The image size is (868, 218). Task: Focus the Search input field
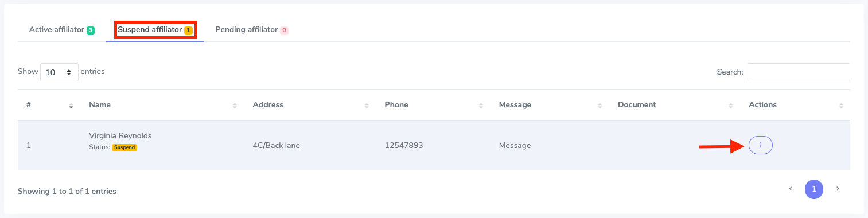[x=799, y=72]
